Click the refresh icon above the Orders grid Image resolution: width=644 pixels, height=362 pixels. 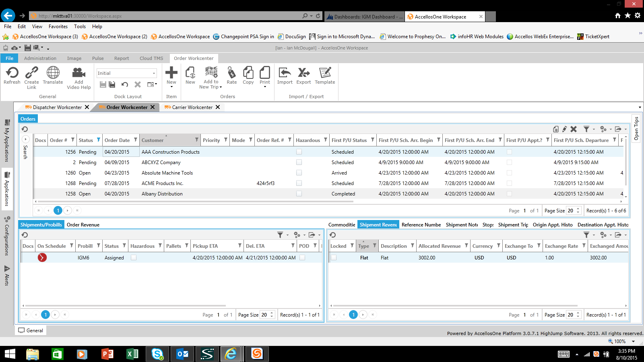point(25,129)
